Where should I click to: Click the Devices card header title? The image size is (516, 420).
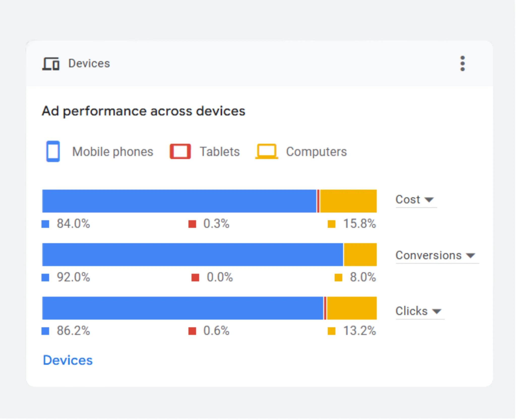[x=89, y=64]
